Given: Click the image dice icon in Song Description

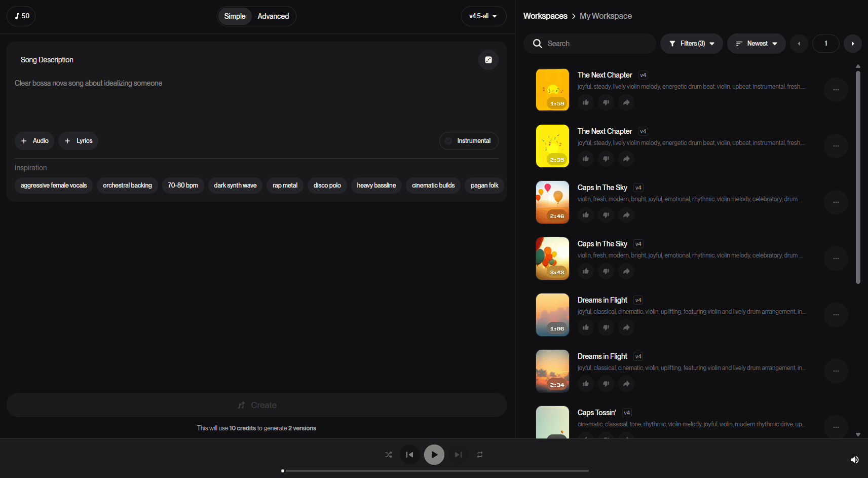Looking at the screenshot, I should (488, 60).
